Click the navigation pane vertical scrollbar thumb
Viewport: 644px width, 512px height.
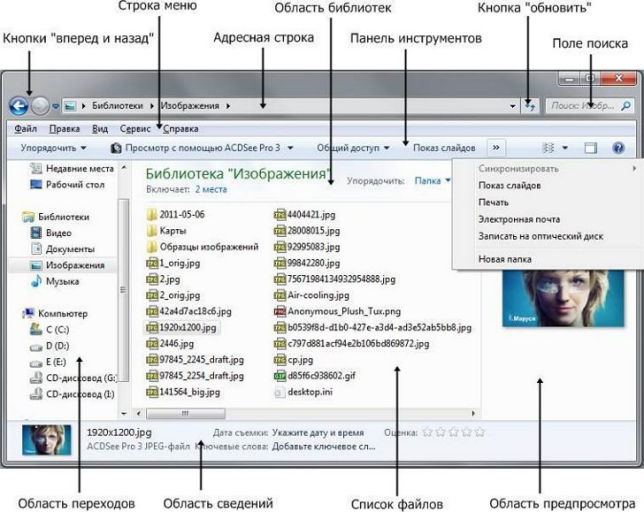[123, 290]
